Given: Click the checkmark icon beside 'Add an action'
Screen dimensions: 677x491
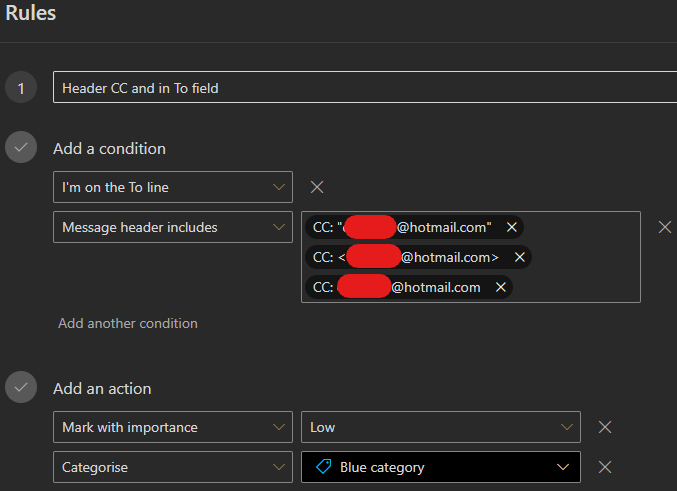Looking at the screenshot, I should click(21, 387).
